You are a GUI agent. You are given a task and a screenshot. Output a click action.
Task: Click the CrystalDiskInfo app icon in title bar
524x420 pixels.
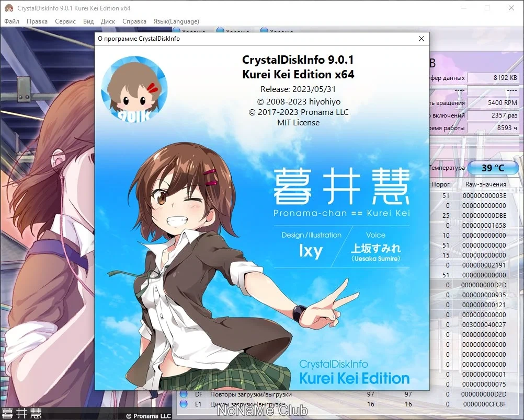(x=9, y=8)
